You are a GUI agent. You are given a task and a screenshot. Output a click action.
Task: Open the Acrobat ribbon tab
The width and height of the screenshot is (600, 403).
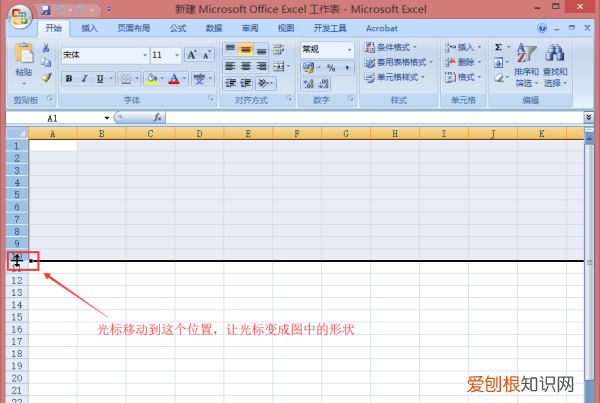[x=382, y=28]
